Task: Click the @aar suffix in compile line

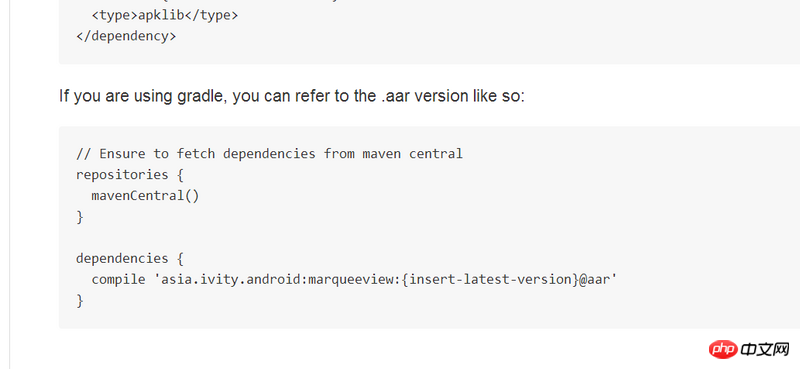Action: click(x=594, y=280)
